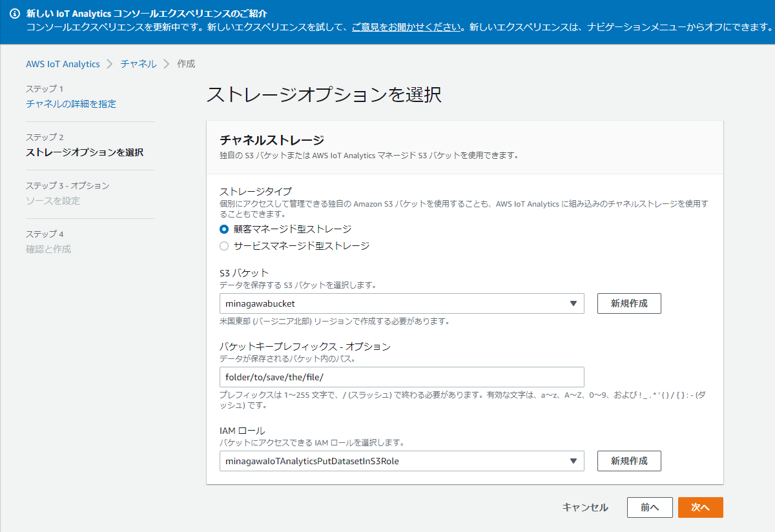Open the IAM ロール dropdown

(x=402, y=461)
